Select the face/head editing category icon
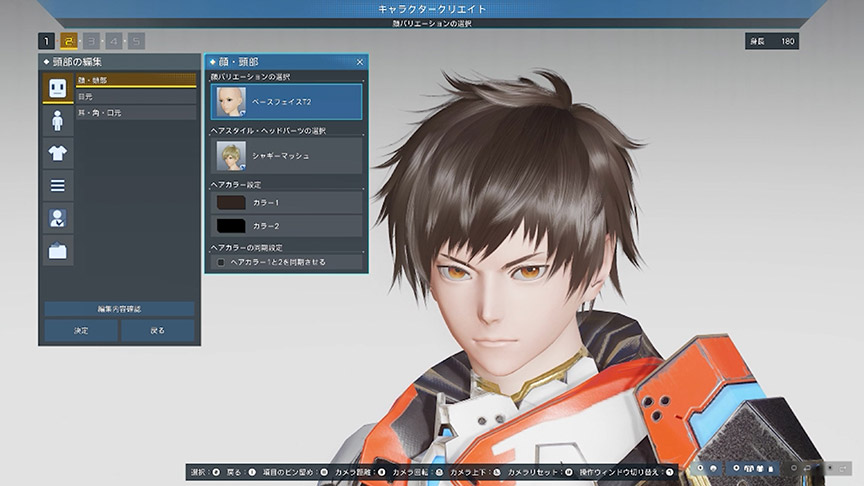The image size is (864, 486). 57,88
